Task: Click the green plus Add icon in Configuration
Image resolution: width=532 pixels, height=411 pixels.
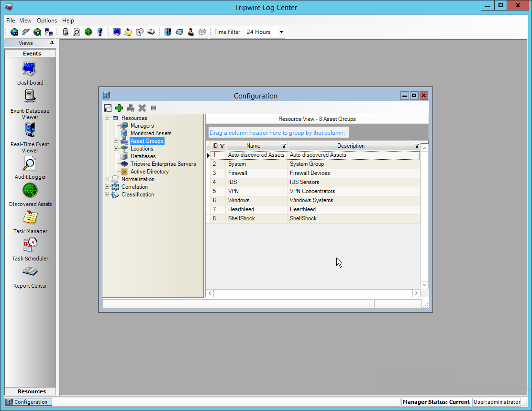Action: point(119,108)
